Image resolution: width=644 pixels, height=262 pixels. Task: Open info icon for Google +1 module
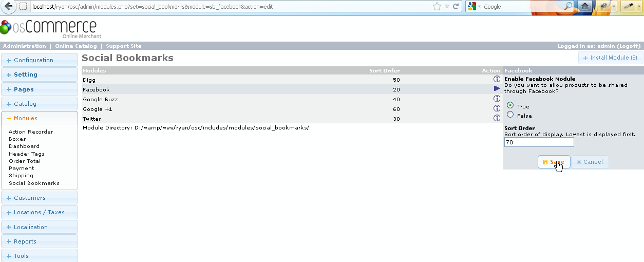point(497,108)
